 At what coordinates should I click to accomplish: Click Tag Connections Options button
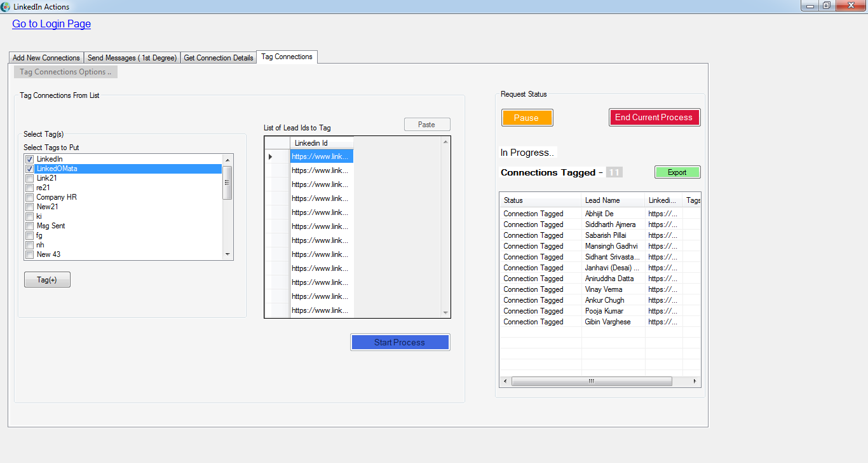point(65,72)
